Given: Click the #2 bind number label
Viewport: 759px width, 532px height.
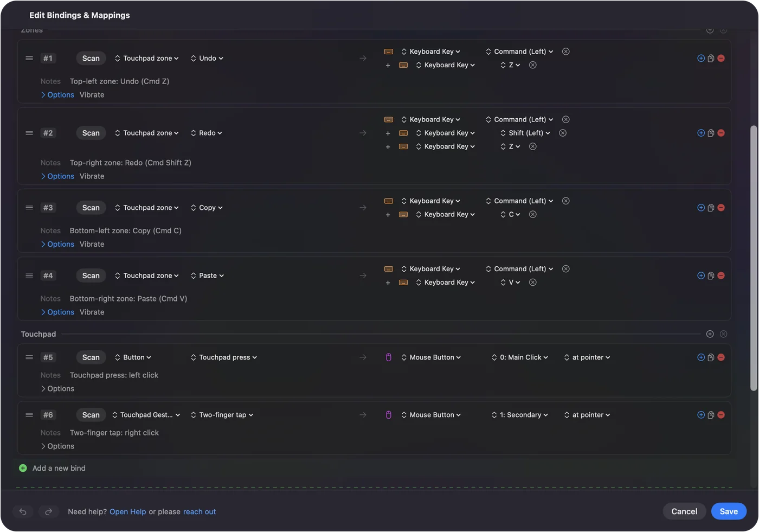Looking at the screenshot, I should [48, 133].
